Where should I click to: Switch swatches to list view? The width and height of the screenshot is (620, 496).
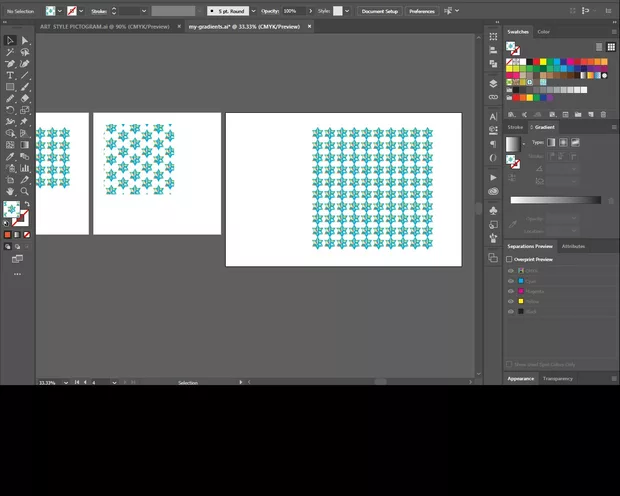(599, 46)
